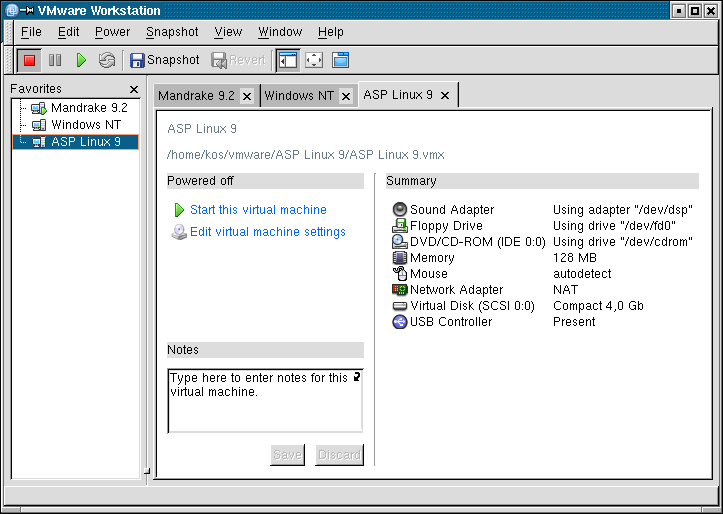Click the Network Adapter card icon
Image resolution: width=723 pixels, height=514 pixels.
coord(399,289)
